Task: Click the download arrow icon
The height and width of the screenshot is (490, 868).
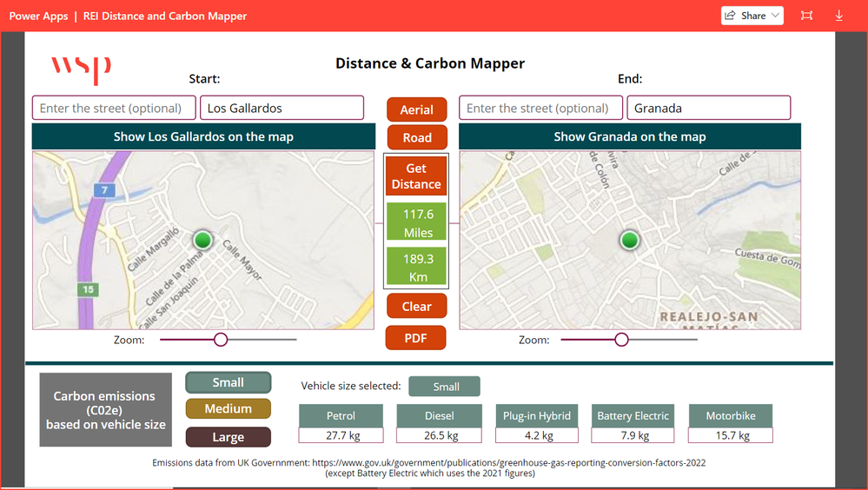Action: pos(838,16)
